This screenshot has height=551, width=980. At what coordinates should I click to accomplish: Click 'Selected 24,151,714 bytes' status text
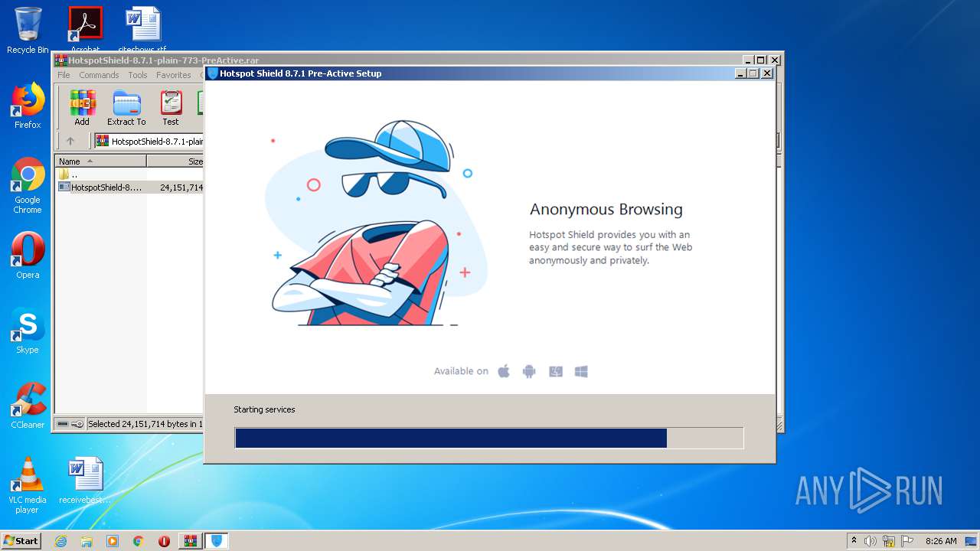145,424
